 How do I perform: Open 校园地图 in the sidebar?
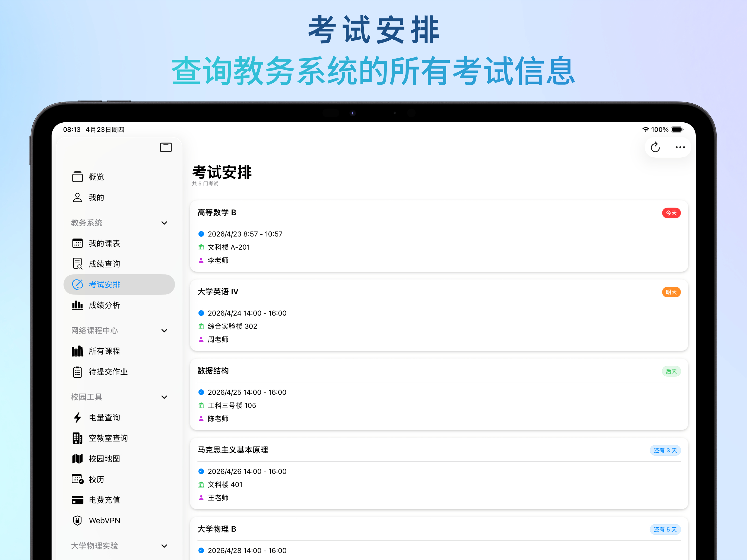coord(119,459)
